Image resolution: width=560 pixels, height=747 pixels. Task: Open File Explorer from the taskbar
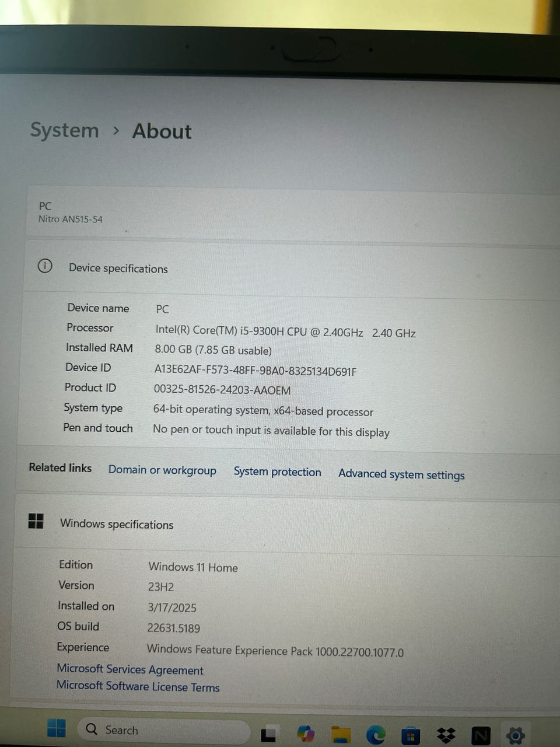pos(341,735)
